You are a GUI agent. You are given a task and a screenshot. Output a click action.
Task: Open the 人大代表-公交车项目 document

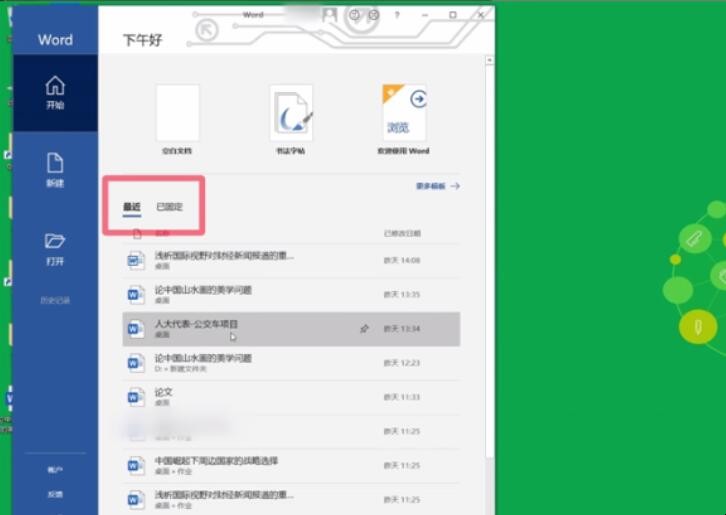click(291, 329)
